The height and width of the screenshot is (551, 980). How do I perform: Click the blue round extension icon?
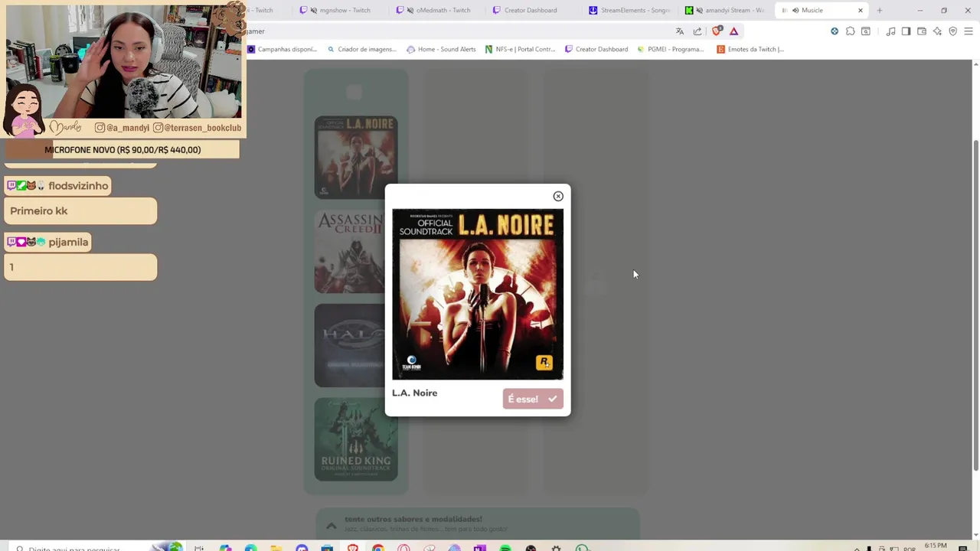click(x=835, y=31)
